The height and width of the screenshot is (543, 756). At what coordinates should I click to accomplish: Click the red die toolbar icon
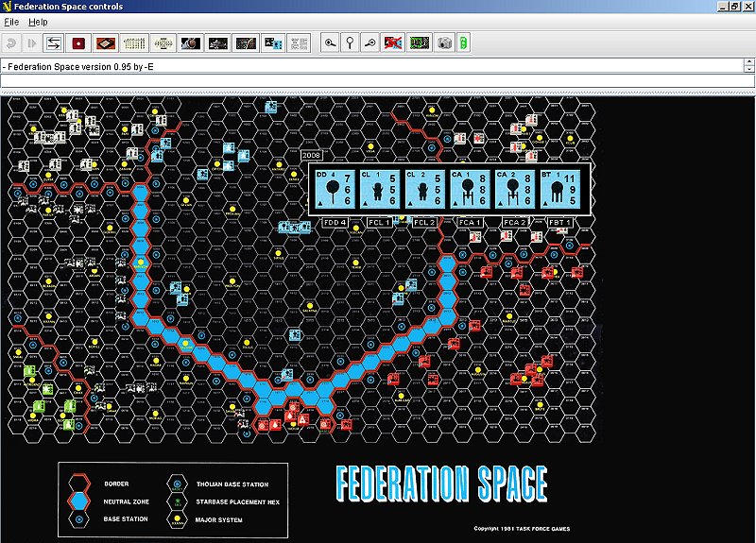pyautogui.click(x=78, y=43)
